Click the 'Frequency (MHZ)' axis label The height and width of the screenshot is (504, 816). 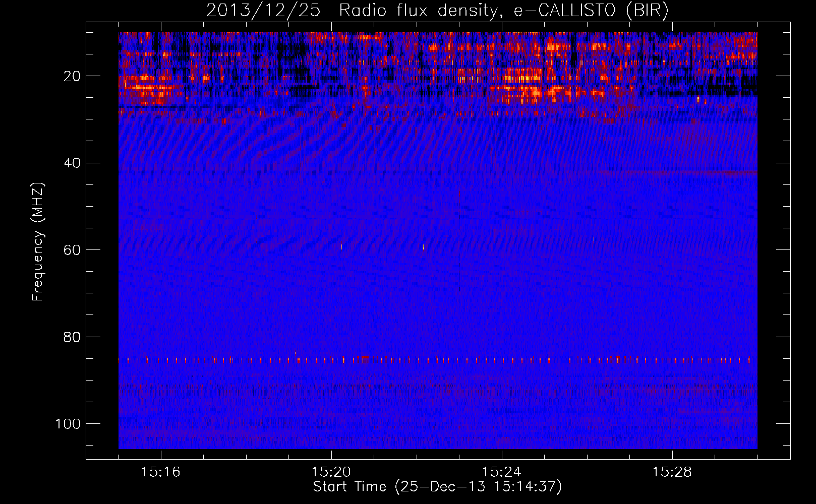pos(38,241)
